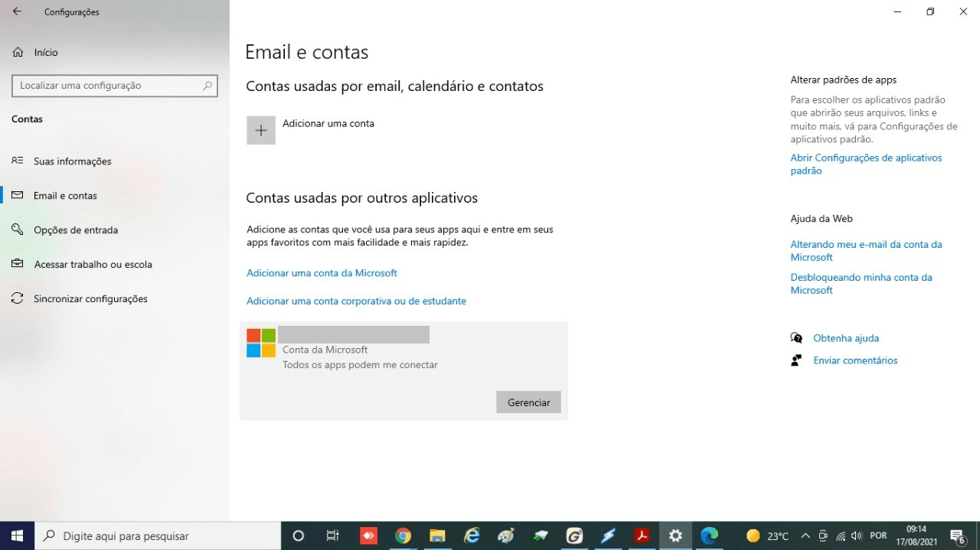Open the Paint palette taskbar icon
Screen dimensions: 980x550
click(506, 536)
